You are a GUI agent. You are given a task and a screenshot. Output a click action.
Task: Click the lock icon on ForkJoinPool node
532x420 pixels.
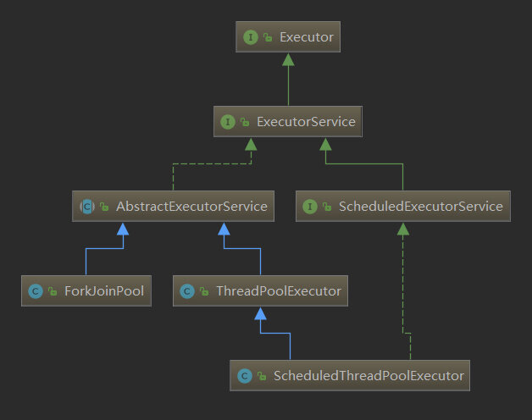[x=53, y=291]
